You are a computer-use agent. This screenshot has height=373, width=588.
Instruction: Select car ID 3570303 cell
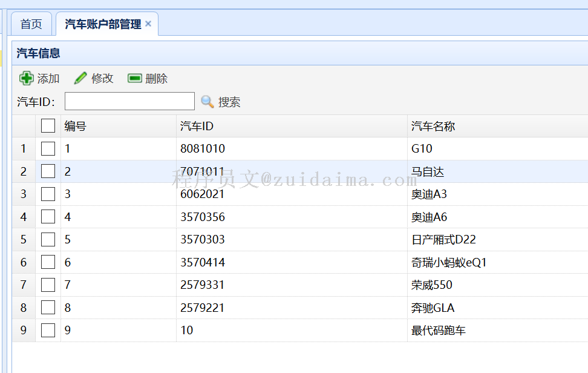click(292, 239)
